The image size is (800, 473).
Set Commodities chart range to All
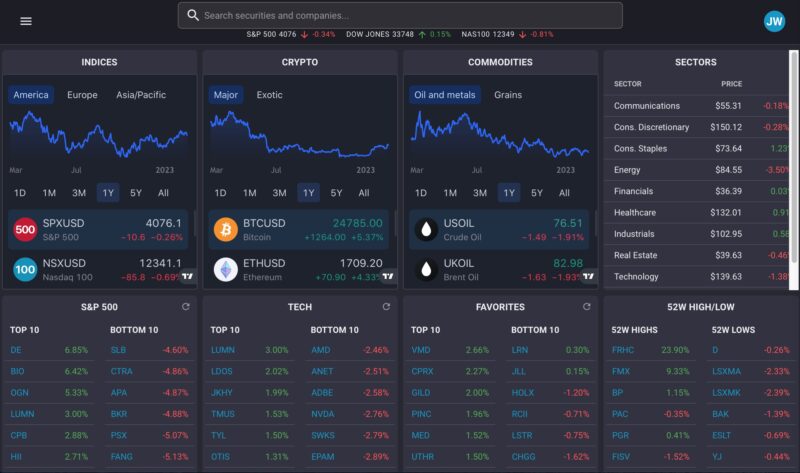[564, 193]
